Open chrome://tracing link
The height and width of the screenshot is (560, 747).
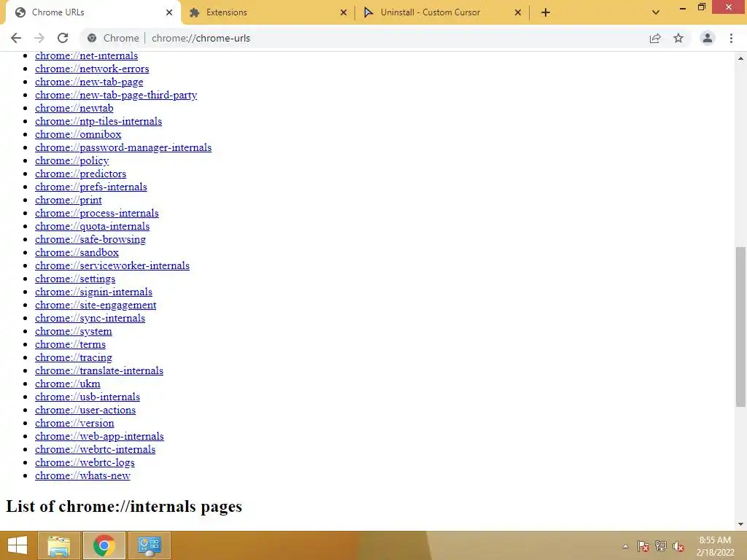(x=74, y=357)
